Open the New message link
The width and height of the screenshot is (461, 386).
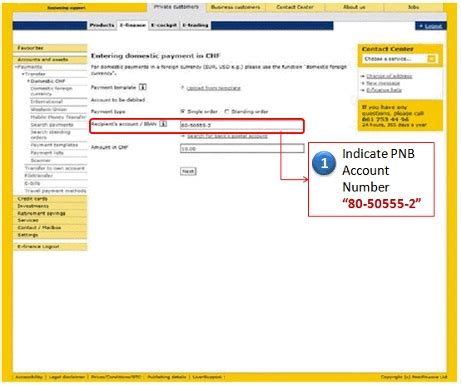(383, 83)
